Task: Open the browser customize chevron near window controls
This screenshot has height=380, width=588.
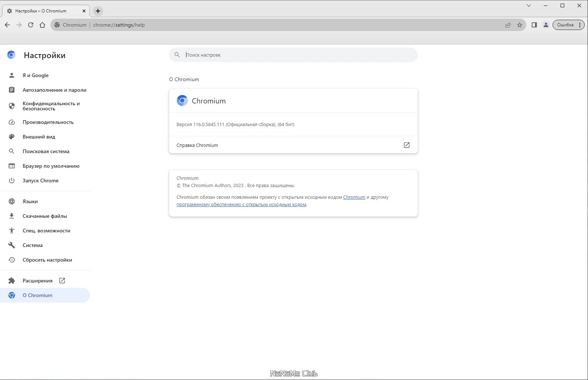Action: tap(529, 5)
